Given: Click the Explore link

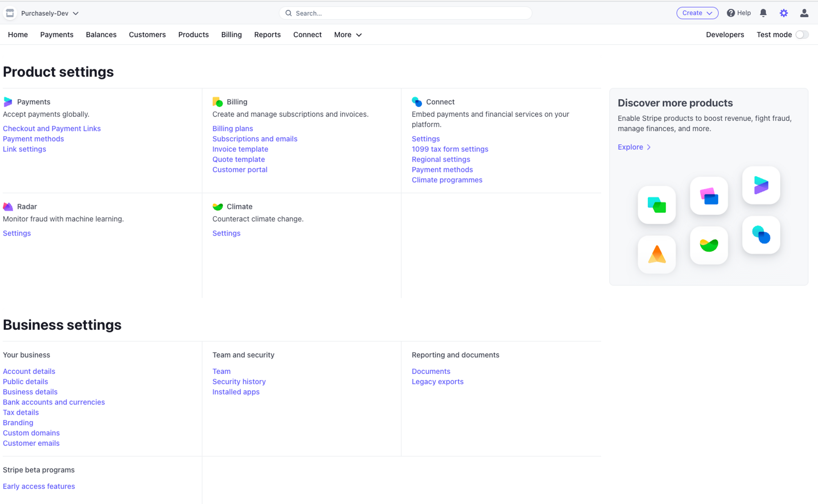Looking at the screenshot, I should (x=630, y=147).
